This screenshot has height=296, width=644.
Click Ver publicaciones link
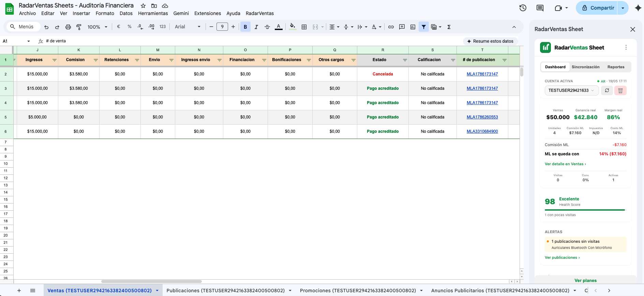pos(562,257)
